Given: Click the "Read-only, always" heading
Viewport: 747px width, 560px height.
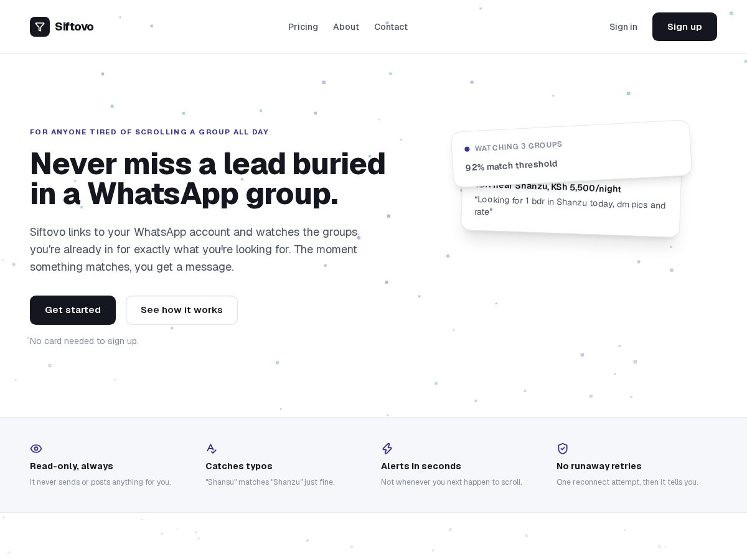Looking at the screenshot, I should pyautogui.click(x=72, y=466).
